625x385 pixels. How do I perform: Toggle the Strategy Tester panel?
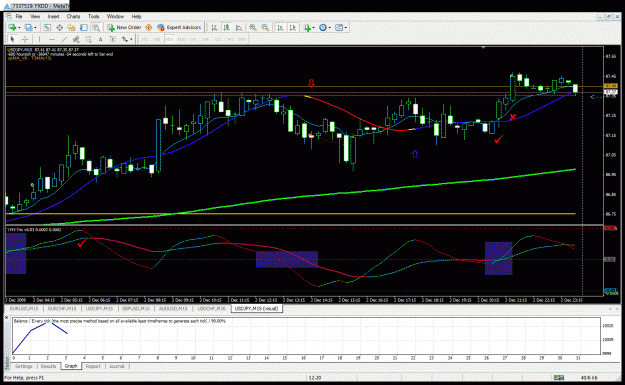96,28
